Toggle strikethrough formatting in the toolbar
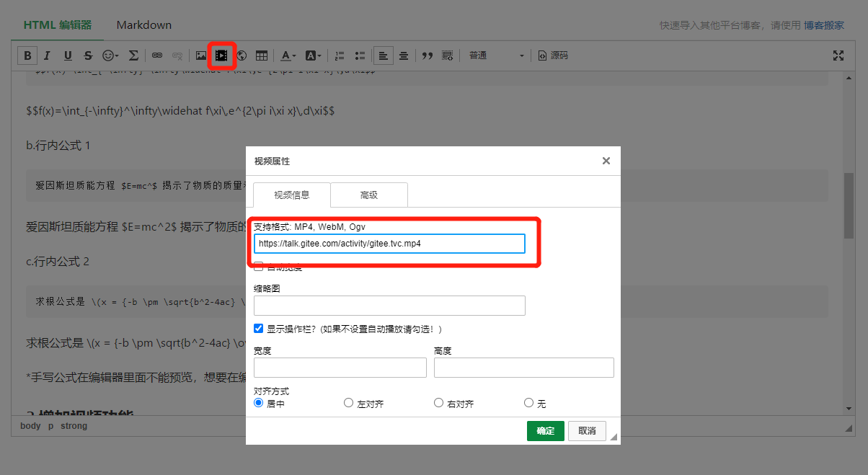The height and width of the screenshot is (475, 868). point(88,56)
